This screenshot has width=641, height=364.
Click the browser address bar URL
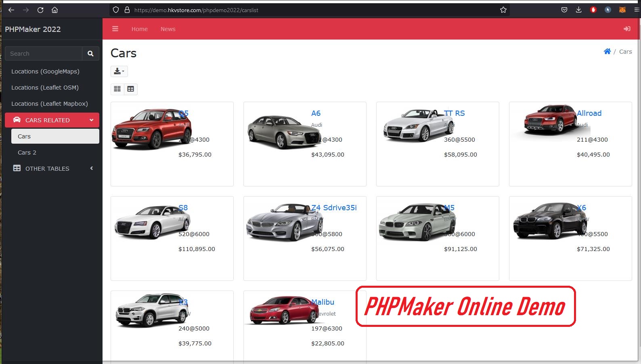point(196,10)
